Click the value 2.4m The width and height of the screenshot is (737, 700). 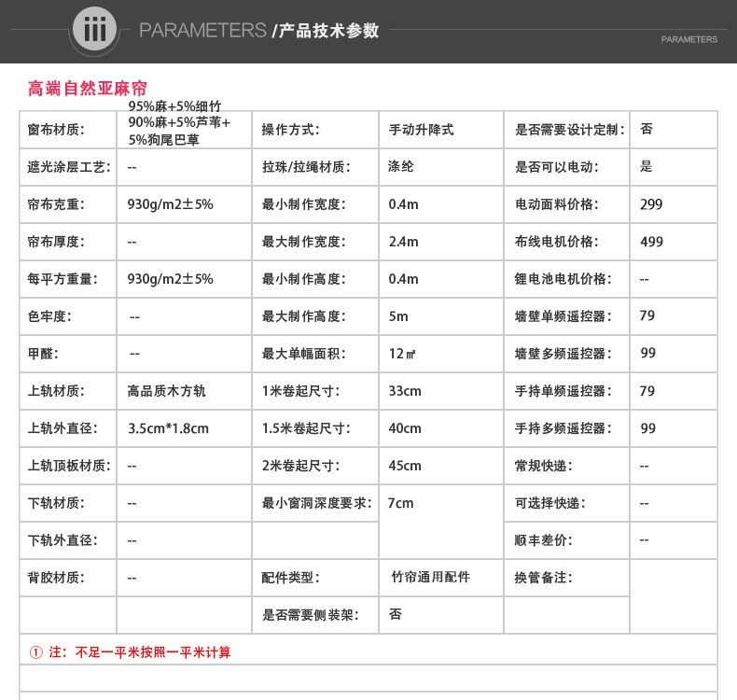coord(403,242)
